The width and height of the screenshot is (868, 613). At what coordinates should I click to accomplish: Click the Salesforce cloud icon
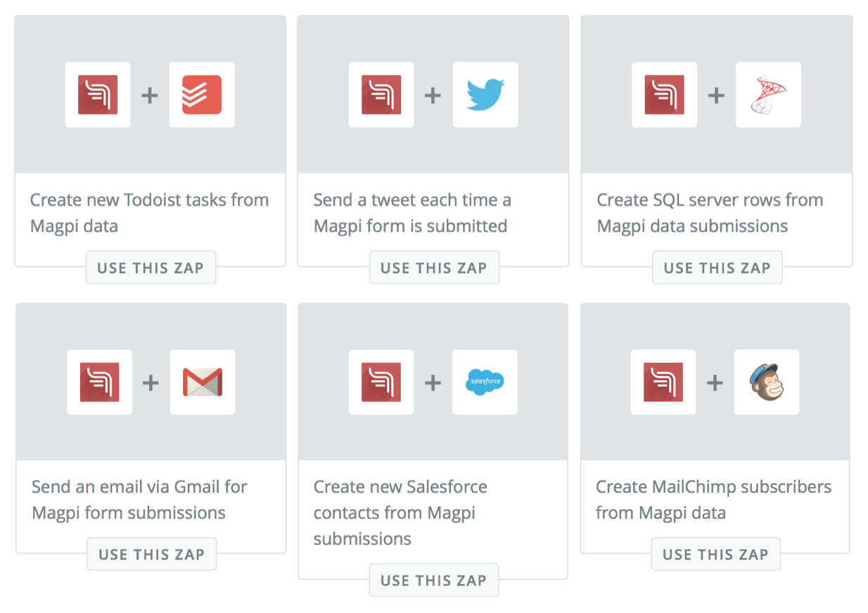pyautogui.click(x=485, y=382)
